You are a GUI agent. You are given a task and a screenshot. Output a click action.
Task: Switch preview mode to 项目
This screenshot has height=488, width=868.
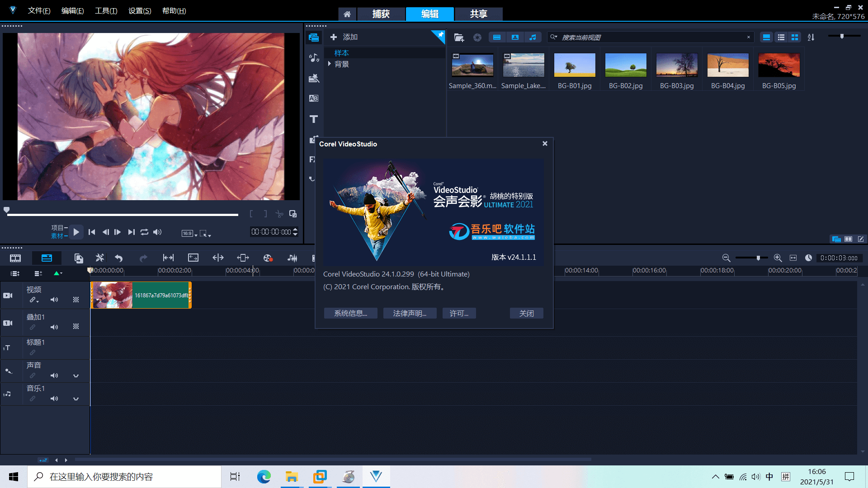click(x=57, y=228)
